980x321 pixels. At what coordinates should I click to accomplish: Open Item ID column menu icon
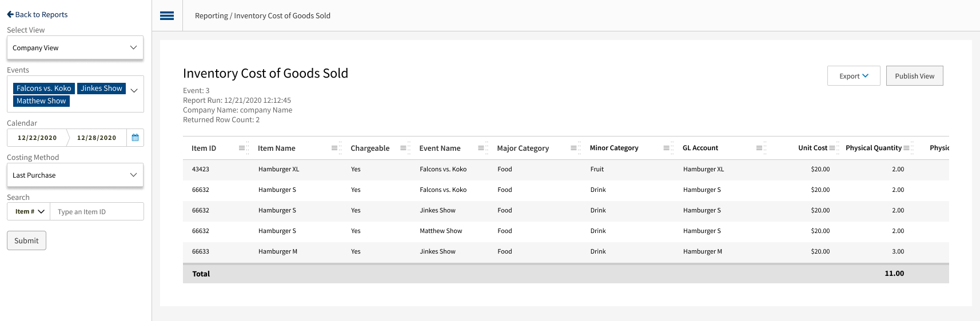click(242, 148)
